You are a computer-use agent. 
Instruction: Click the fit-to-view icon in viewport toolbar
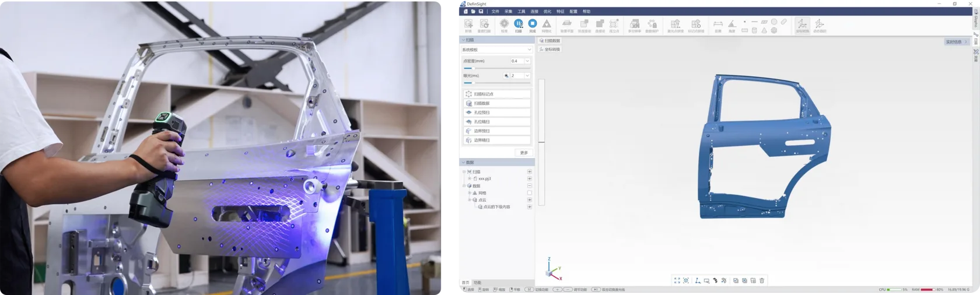click(x=677, y=280)
